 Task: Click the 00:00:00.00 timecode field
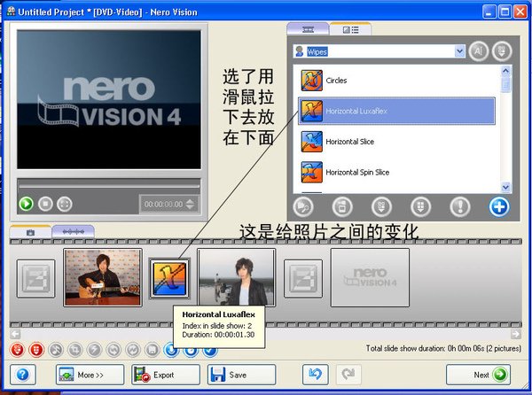coord(163,205)
